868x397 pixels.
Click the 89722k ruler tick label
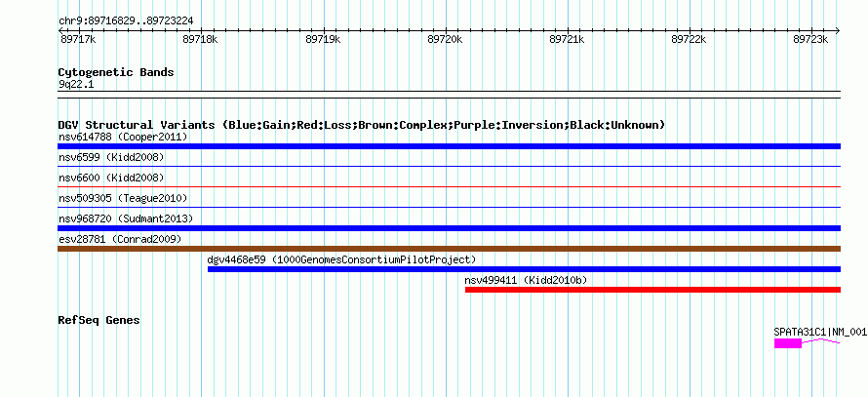[689, 39]
